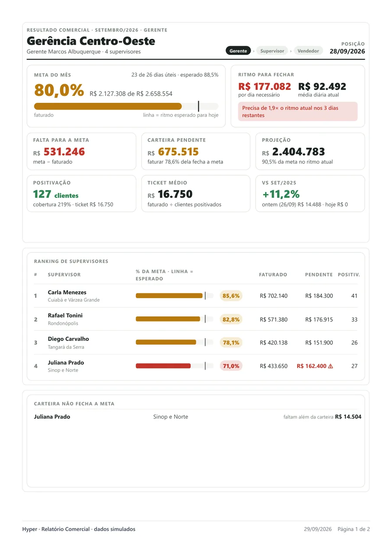Click the Tangará da Serra region label
The width and height of the screenshot is (392, 555).
pos(66,347)
